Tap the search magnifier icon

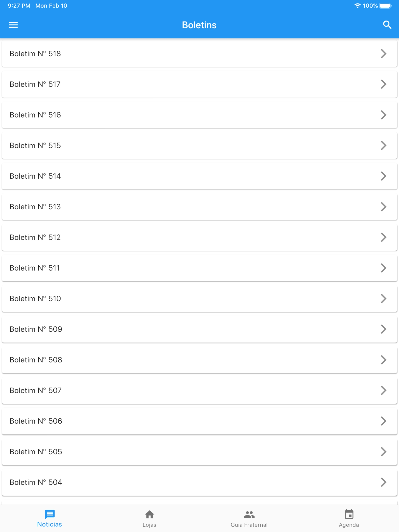(x=387, y=25)
